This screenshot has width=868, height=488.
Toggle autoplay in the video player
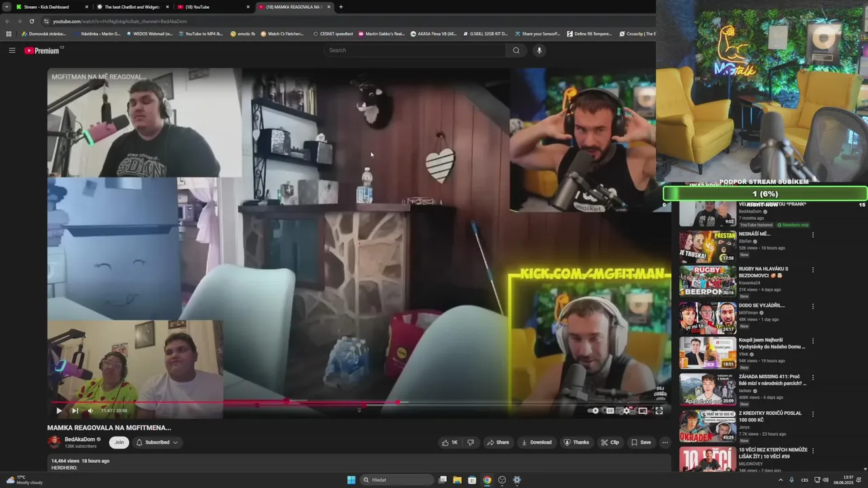[x=595, y=410]
